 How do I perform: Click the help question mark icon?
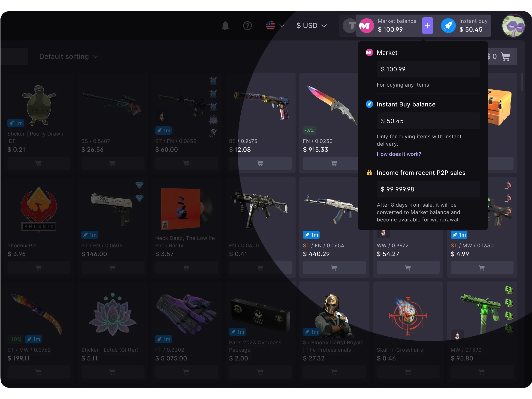point(247,25)
